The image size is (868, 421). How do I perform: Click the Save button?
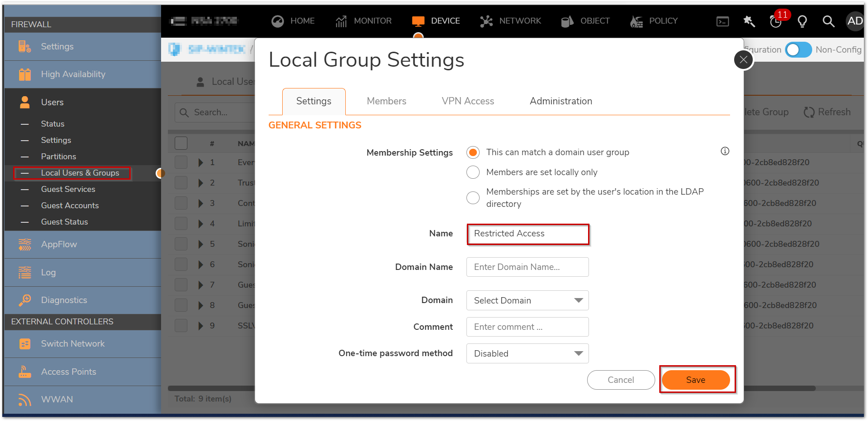pos(696,380)
